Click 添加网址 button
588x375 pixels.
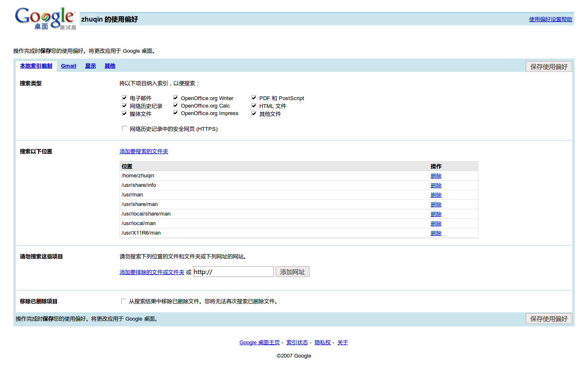(x=293, y=272)
